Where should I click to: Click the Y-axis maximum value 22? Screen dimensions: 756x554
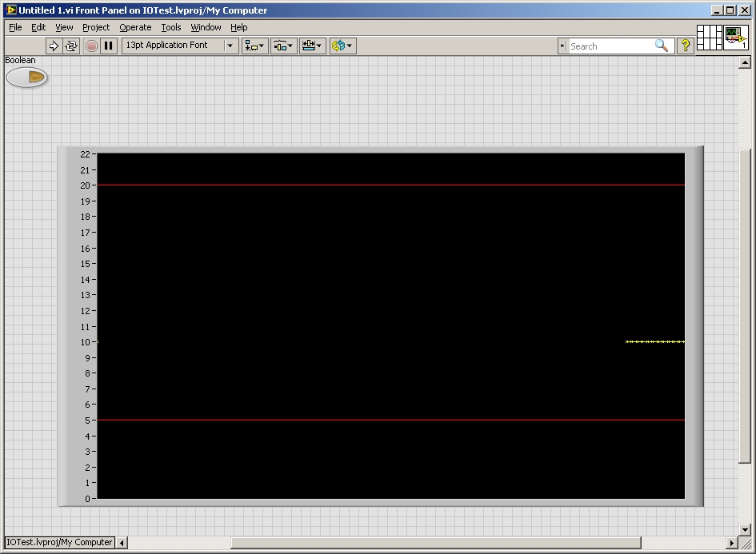point(86,154)
